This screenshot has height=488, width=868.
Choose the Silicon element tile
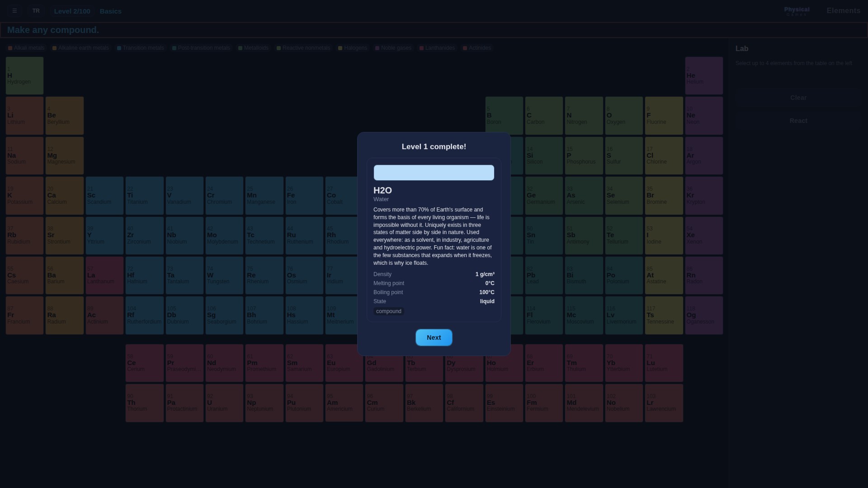544,155
